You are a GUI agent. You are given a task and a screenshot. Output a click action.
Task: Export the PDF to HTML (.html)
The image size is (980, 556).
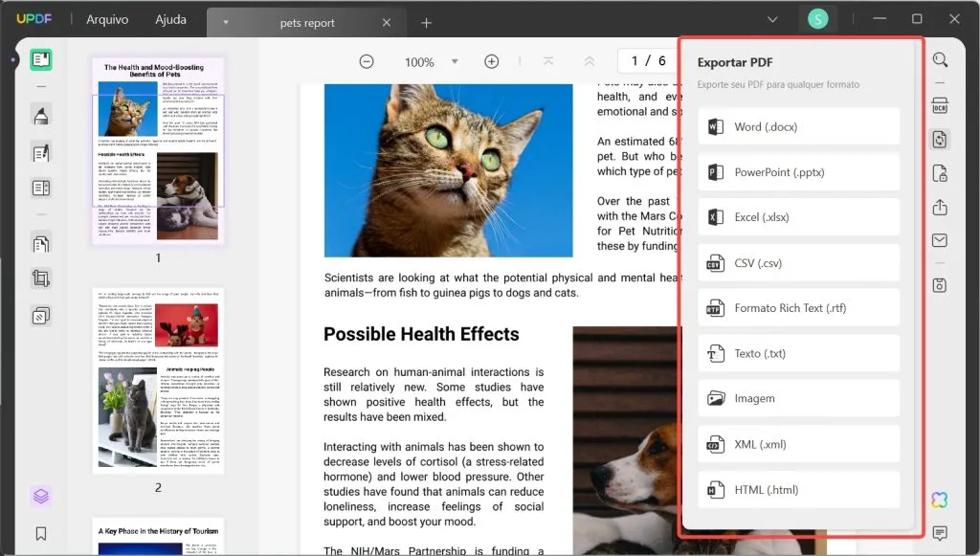799,489
